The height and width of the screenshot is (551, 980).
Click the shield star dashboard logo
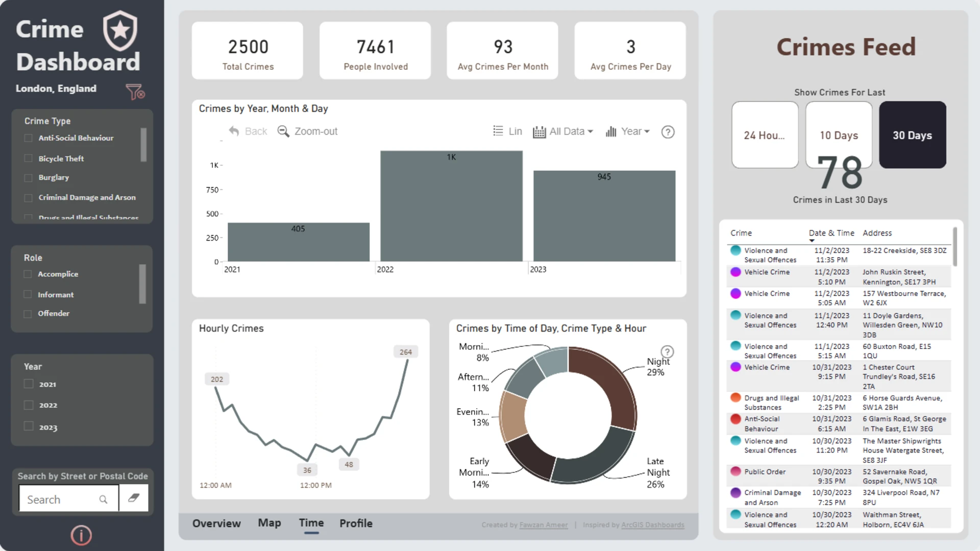[120, 31]
